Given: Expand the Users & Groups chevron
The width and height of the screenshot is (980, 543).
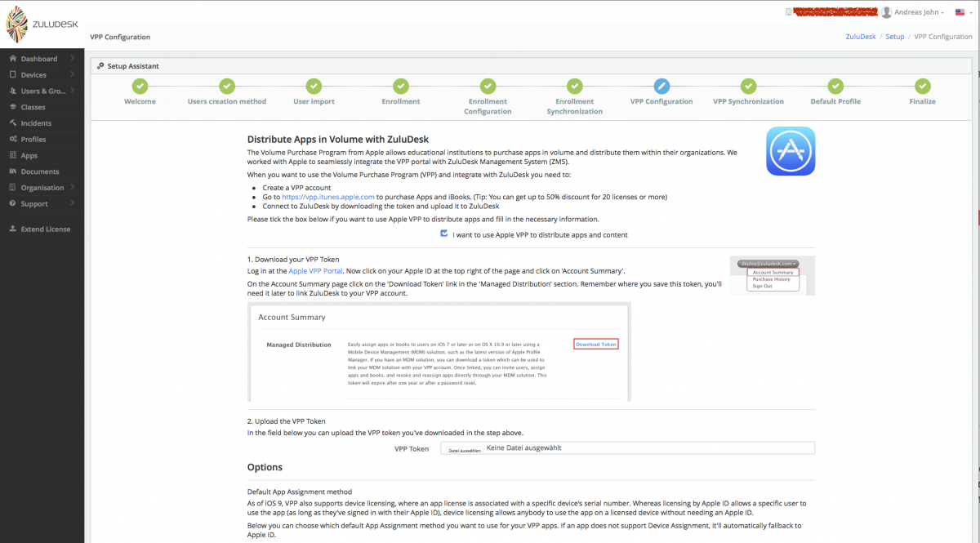Looking at the screenshot, I should (x=72, y=91).
